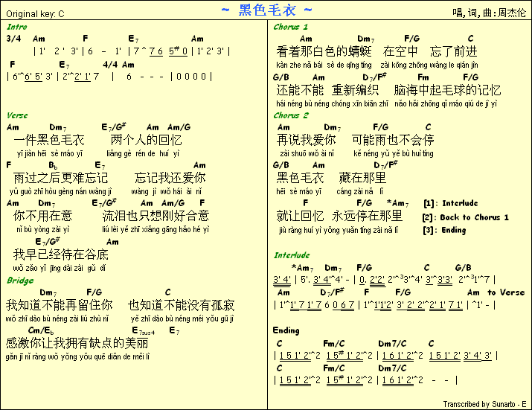Click the pinyin 'zài shuō wǒ ài nǐ'
This screenshot has height=410, width=532.
click(307, 153)
